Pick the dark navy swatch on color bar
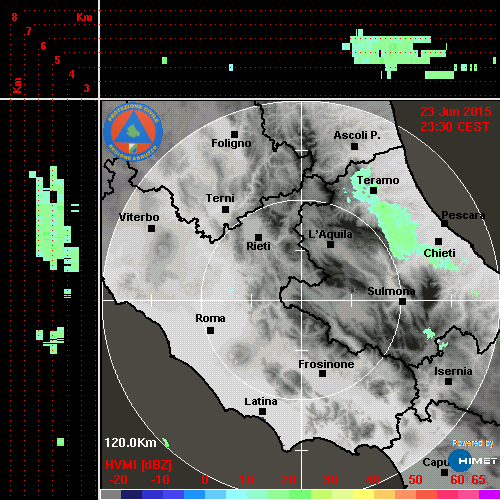 pos(131,494)
